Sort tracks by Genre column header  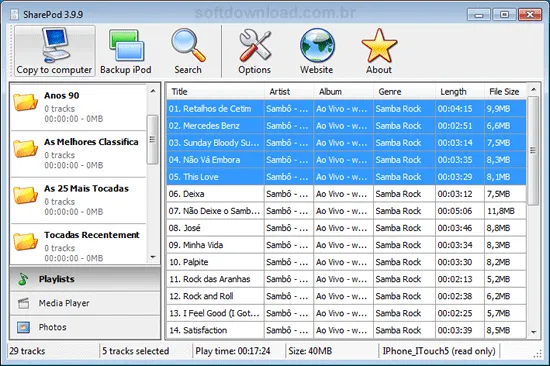click(404, 92)
